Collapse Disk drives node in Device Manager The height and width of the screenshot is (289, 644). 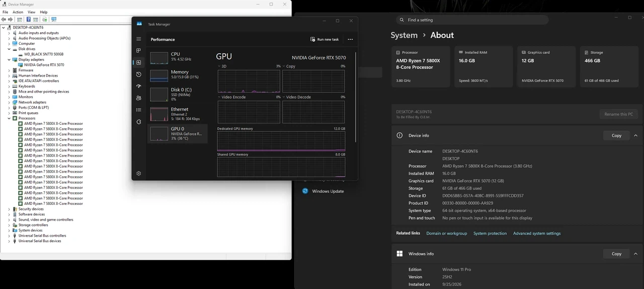[9, 49]
